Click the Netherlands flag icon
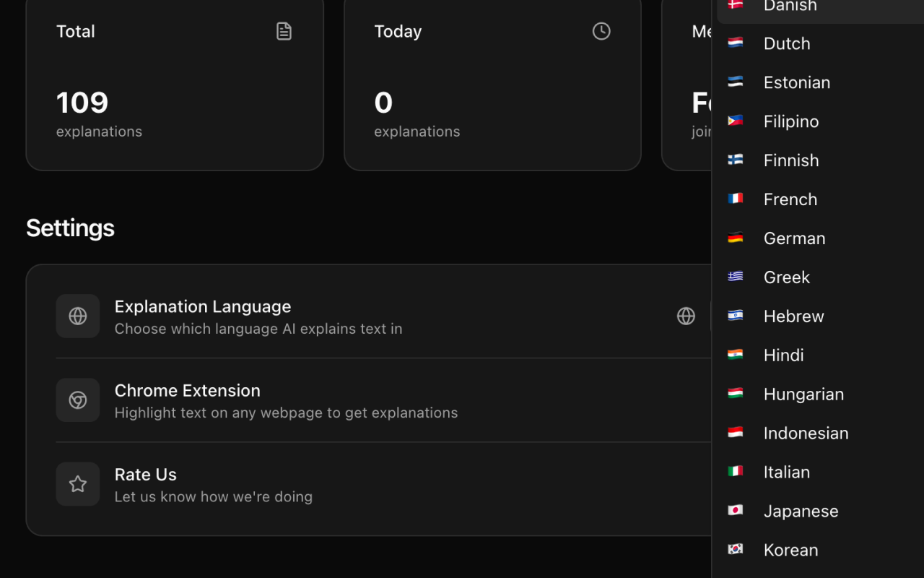Screen dimensions: 924x578 736,43
